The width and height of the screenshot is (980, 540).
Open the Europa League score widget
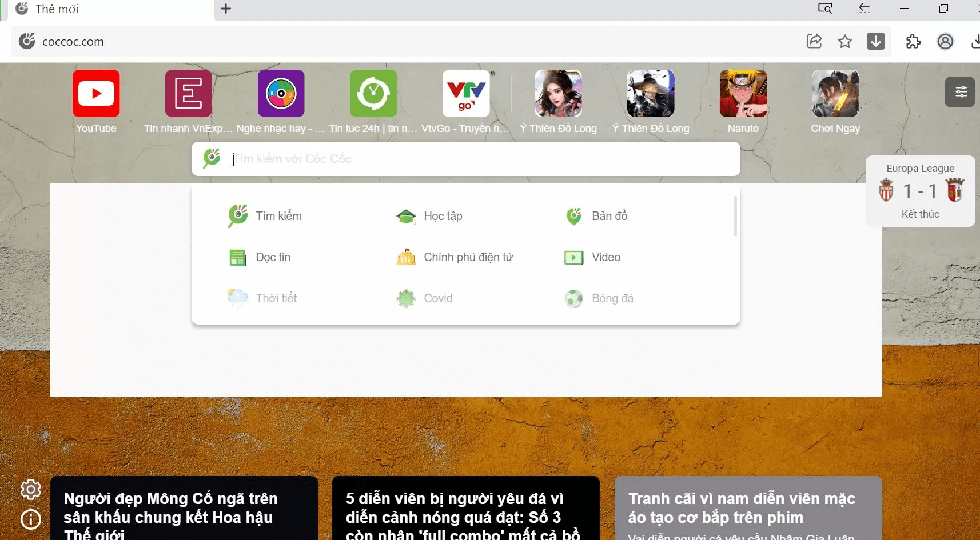(921, 191)
